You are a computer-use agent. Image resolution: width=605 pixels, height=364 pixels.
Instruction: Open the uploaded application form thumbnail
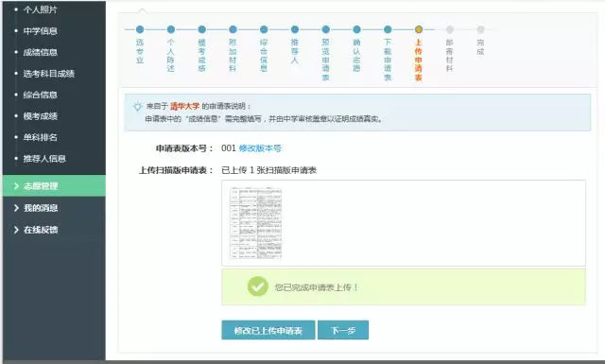[x=255, y=223]
